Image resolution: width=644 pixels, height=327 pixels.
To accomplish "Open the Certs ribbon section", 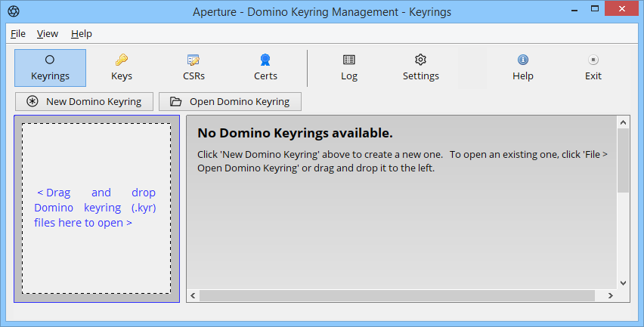I will (265, 68).
